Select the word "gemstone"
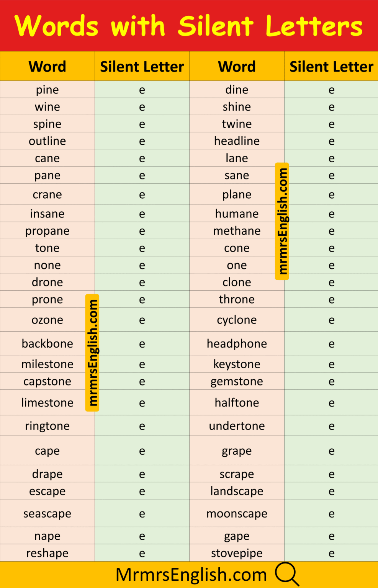The height and width of the screenshot is (588, 378). (x=237, y=381)
